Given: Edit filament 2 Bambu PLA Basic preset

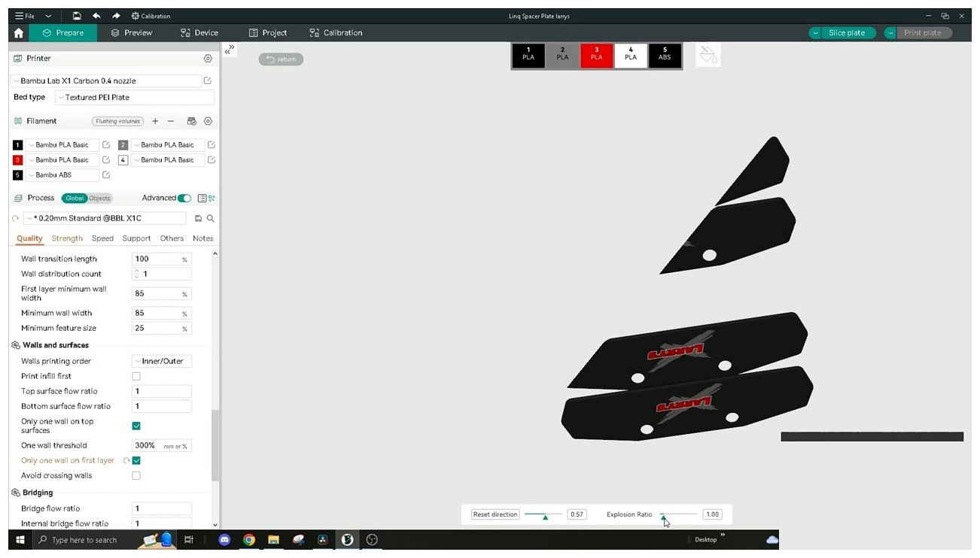Looking at the screenshot, I should click(212, 145).
